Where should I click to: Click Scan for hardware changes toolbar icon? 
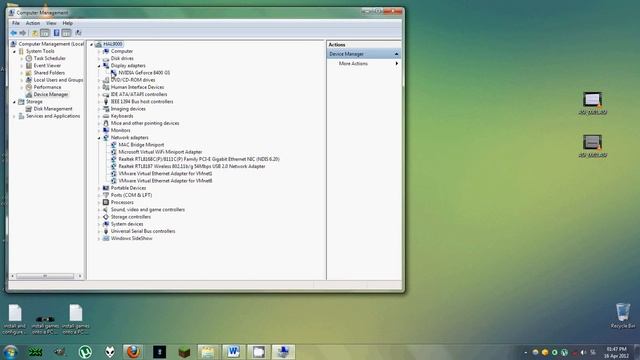(78, 33)
